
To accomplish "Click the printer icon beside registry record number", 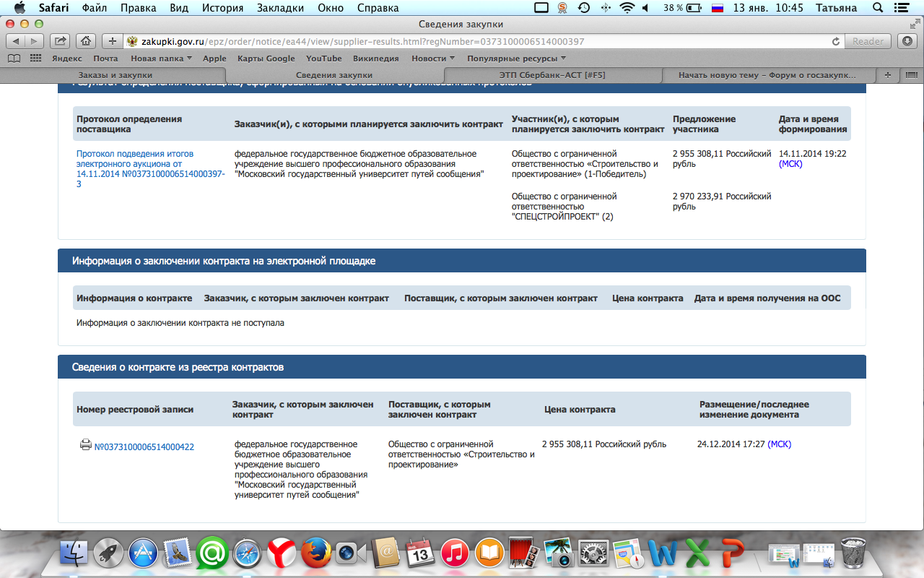I will pyautogui.click(x=85, y=445).
